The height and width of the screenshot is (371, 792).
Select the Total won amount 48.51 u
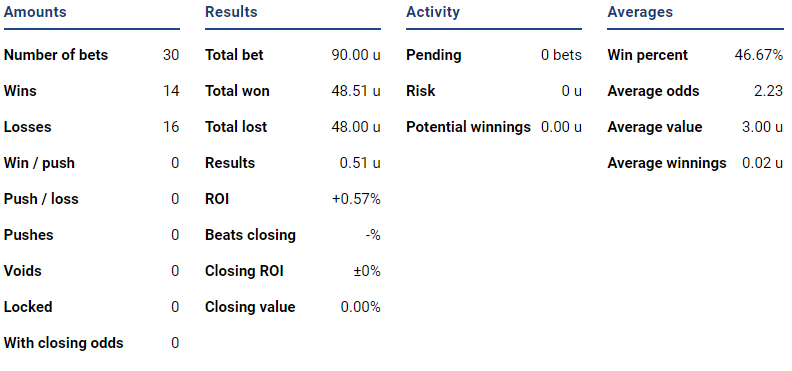[356, 91]
